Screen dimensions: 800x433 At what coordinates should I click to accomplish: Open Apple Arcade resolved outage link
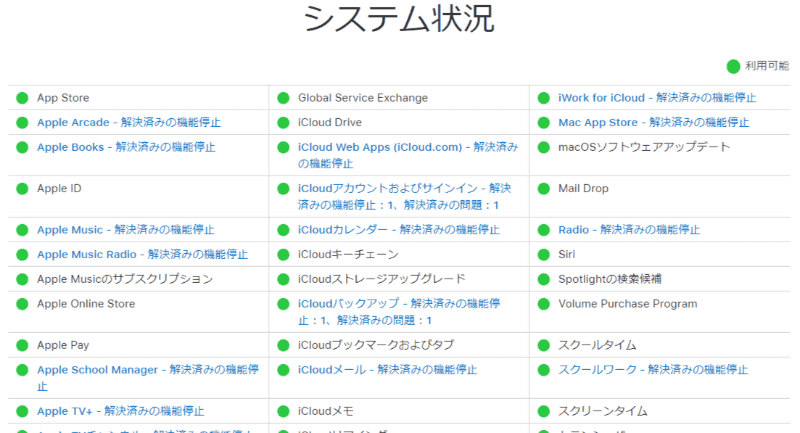(x=129, y=122)
